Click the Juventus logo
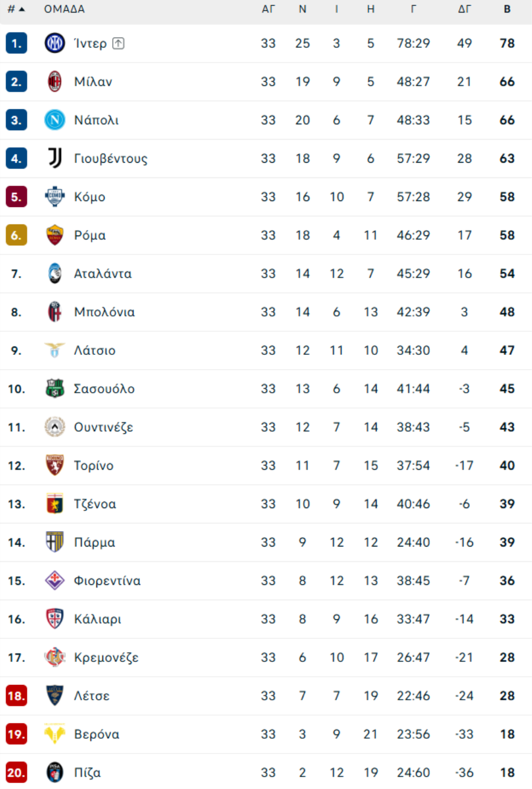Screen dimensions: 532x789 pyautogui.click(x=55, y=159)
